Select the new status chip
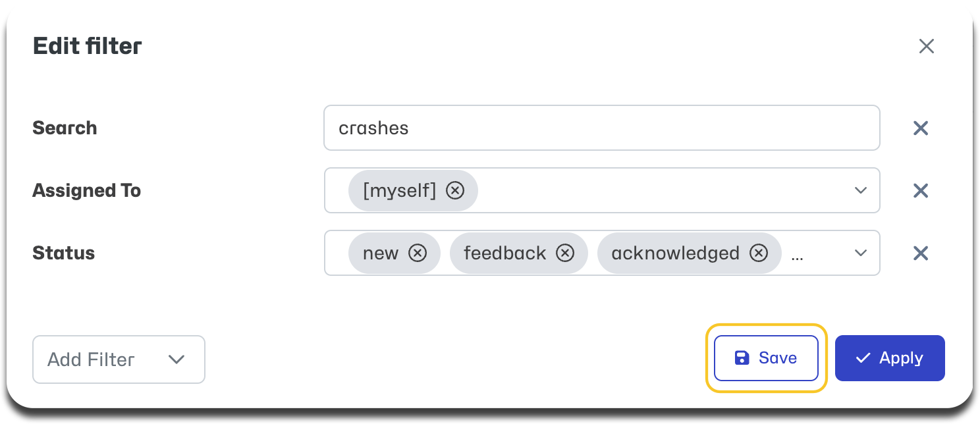 (381, 253)
